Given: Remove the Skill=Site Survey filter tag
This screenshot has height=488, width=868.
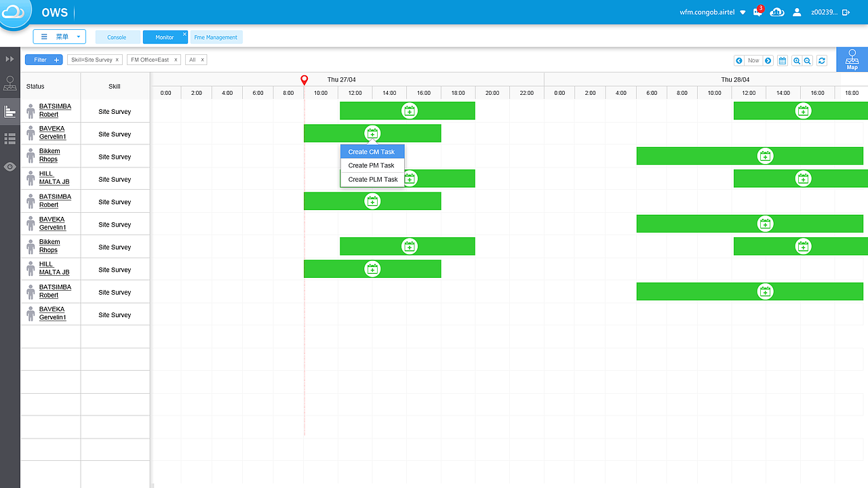Looking at the screenshot, I should (x=117, y=60).
